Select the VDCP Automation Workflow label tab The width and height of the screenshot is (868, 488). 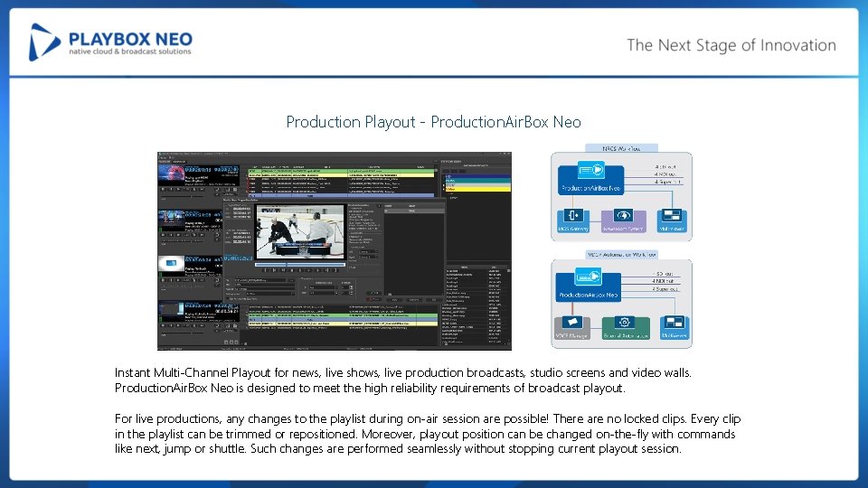click(622, 255)
